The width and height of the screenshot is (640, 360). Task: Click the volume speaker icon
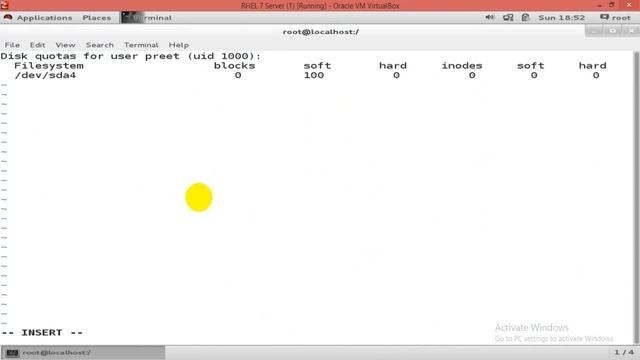point(489,17)
